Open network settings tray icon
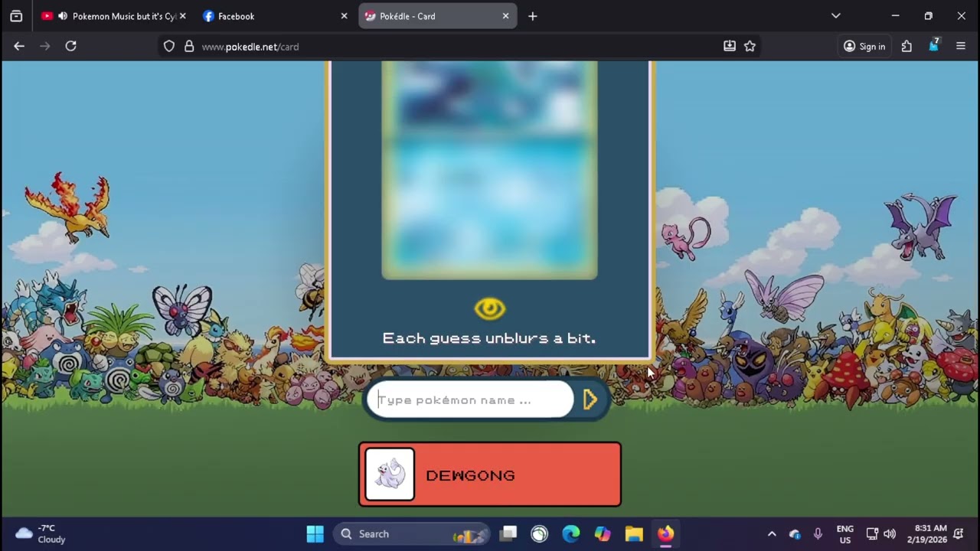This screenshot has height=551, width=980. (872, 534)
